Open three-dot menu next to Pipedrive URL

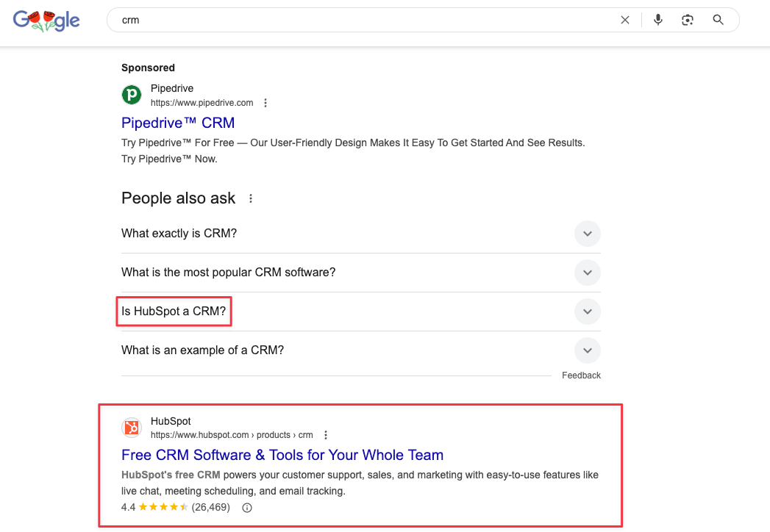[x=265, y=103]
